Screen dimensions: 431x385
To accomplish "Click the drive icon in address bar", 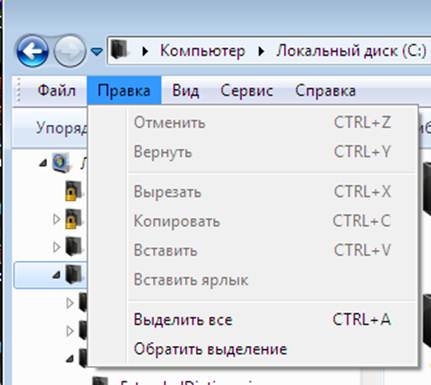I will pyautogui.click(x=120, y=50).
